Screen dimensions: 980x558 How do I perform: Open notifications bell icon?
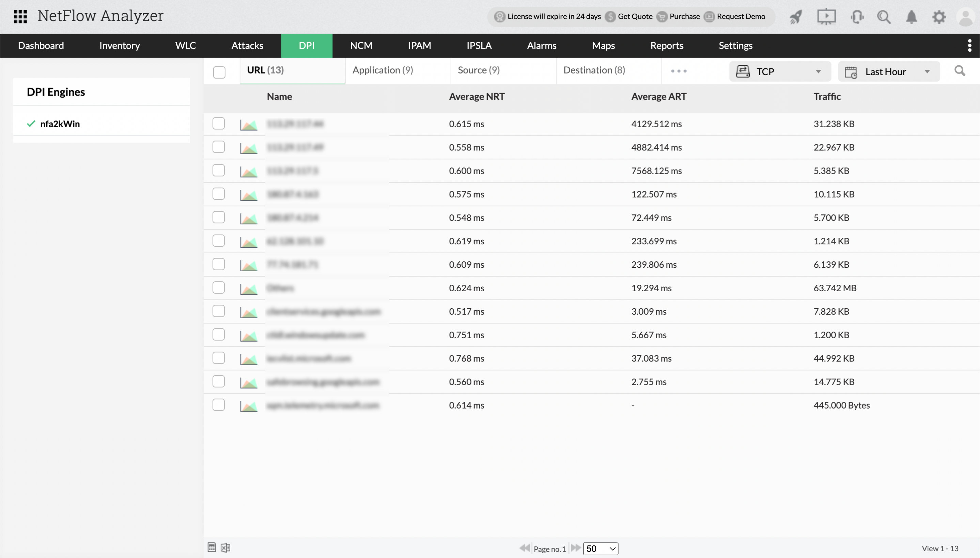click(x=911, y=17)
